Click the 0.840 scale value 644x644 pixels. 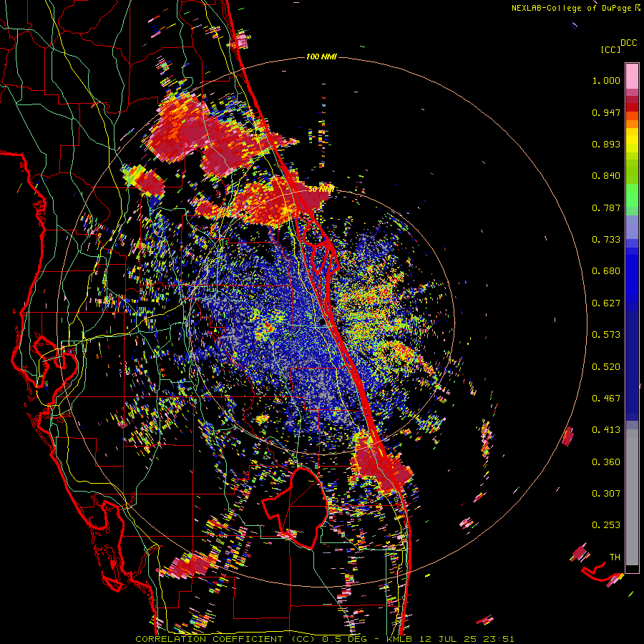click(606, 176)
